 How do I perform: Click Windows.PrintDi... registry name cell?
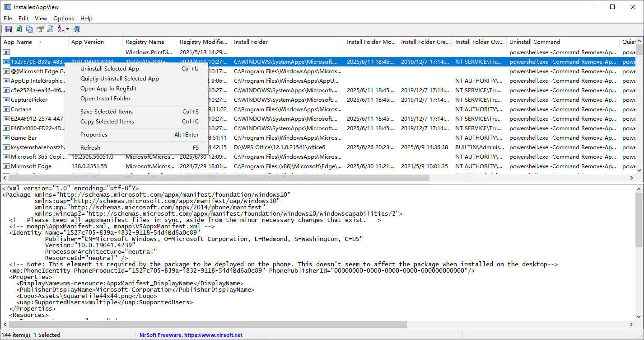(x=149, y=52)
